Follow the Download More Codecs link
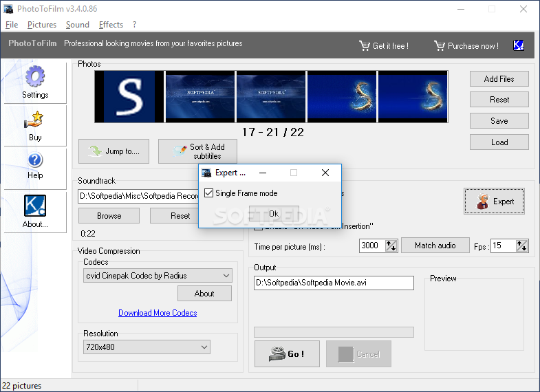This screenshot has height=392, width=540. point(158,313)
